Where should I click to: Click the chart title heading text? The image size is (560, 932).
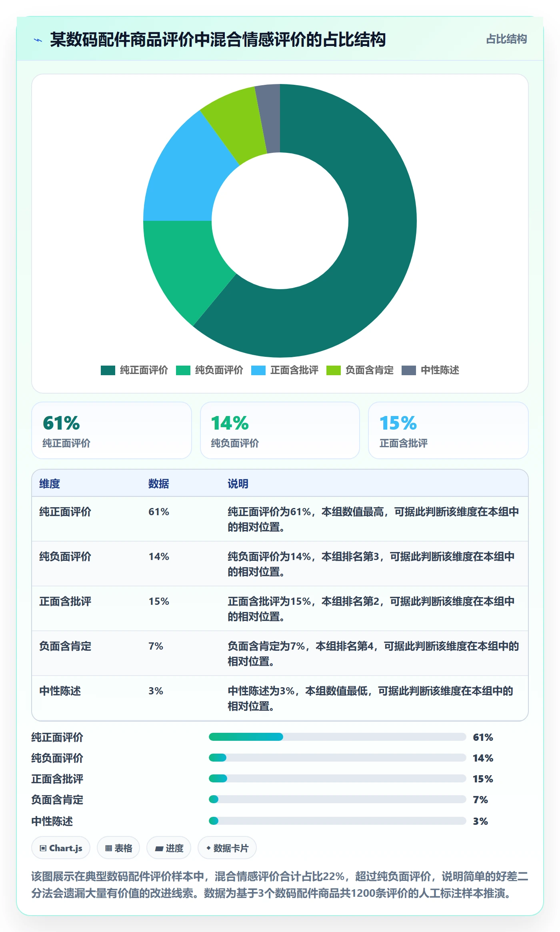218,40
